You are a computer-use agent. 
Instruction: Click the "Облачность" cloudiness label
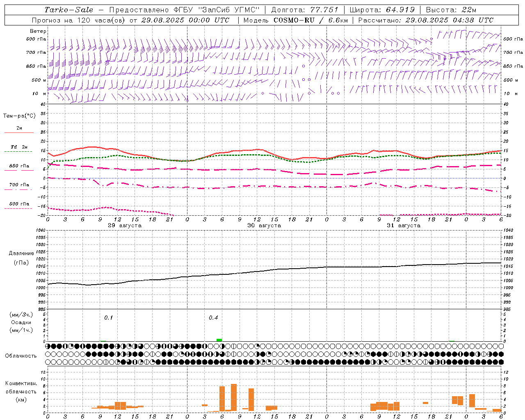pyautogui.click(x=21, y=356)
